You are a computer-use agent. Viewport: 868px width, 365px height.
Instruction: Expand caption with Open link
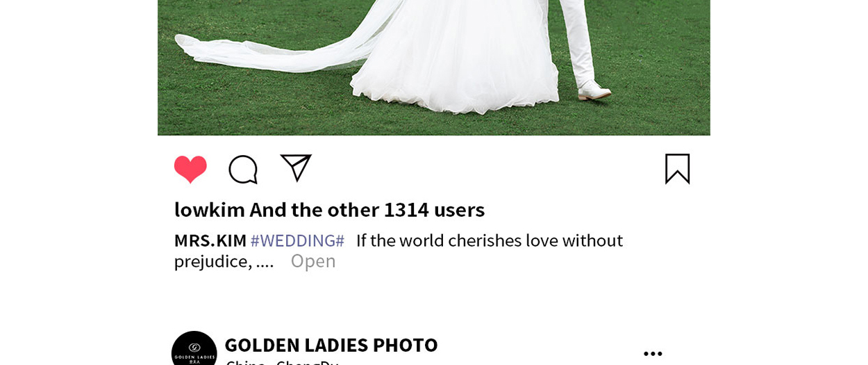point(313,261)
